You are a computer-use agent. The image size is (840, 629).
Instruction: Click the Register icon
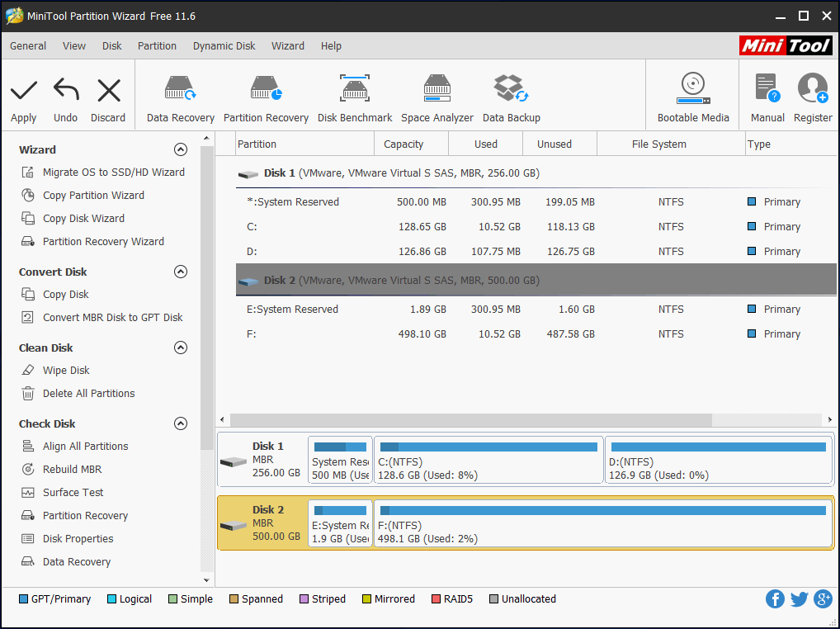[813, 88]
